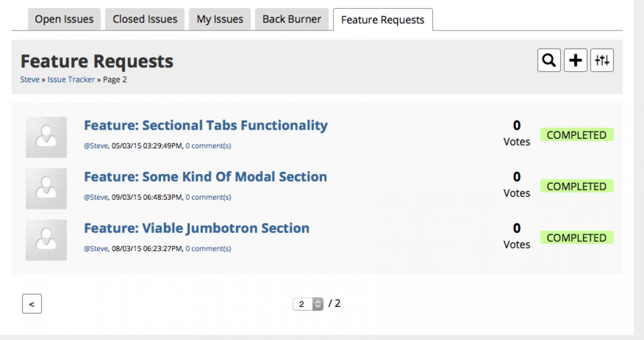Open the page number dropdown

coord(308,304)
